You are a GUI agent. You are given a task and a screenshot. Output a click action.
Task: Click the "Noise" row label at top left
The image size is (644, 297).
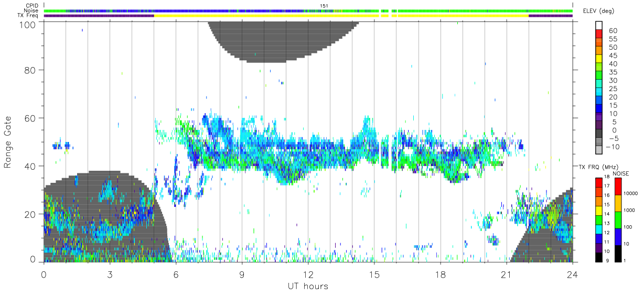(31, 10)
